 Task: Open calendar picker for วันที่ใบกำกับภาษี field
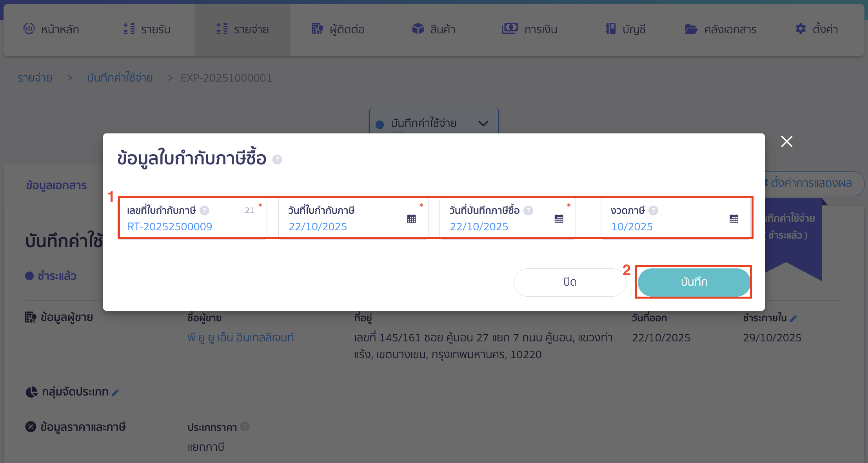pyautogui.click(x=412, y=219)
